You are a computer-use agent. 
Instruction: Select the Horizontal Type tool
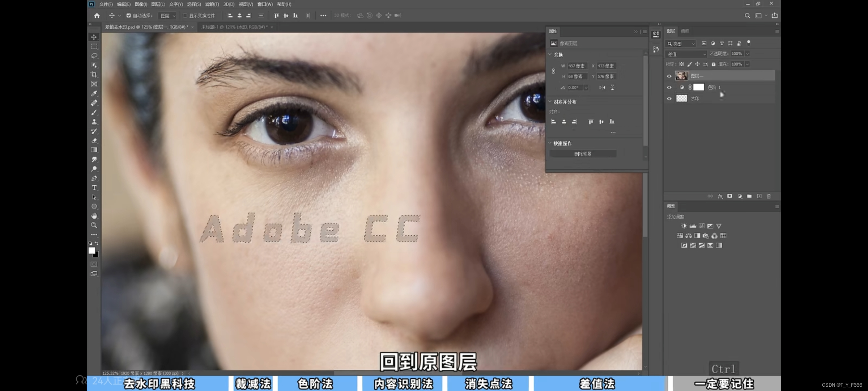94,188
